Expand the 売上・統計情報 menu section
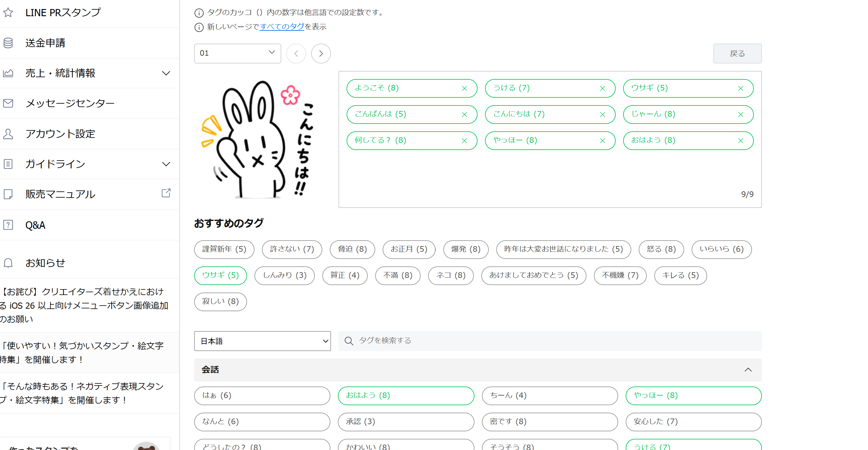 coord(166,73)
